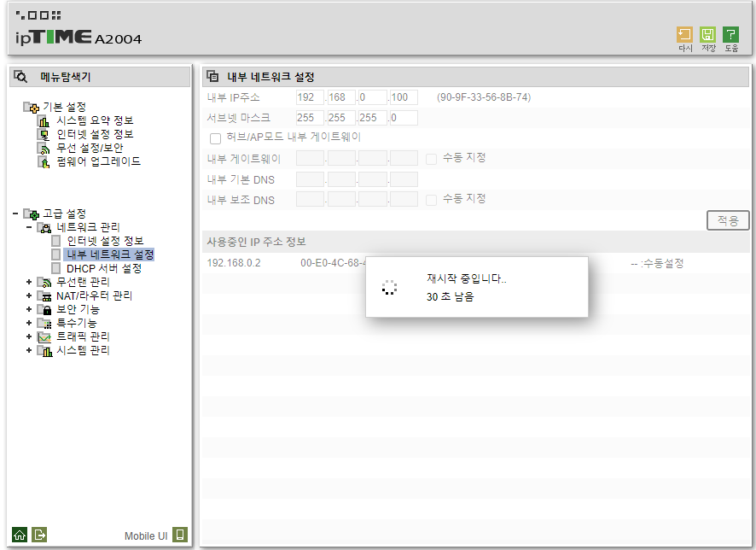Expand the NAT/라우터 관리 node

(x=29, y=295)
